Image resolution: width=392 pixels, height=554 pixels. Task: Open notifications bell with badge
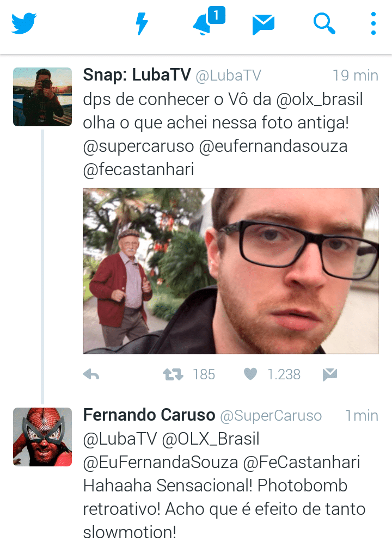[209, 21]
